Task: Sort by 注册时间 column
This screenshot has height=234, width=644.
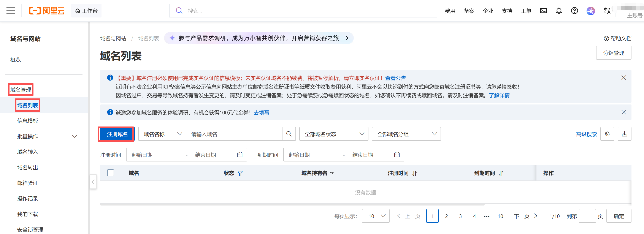Action: click(414, 173)
